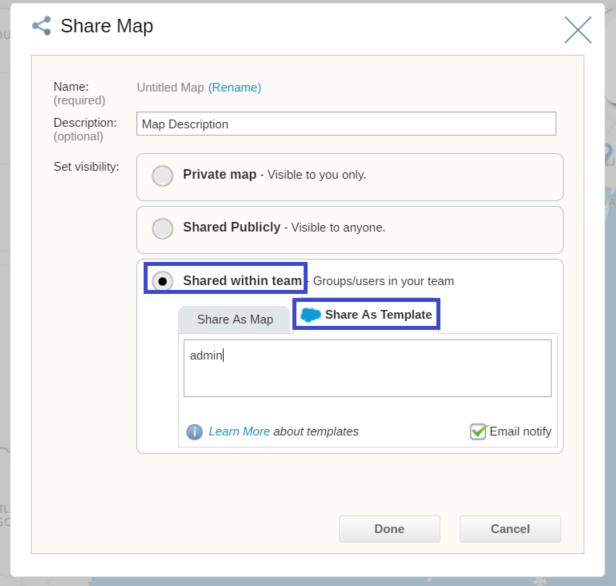Click the Done button
Screen dimensions: 616x586
point(389,529)
